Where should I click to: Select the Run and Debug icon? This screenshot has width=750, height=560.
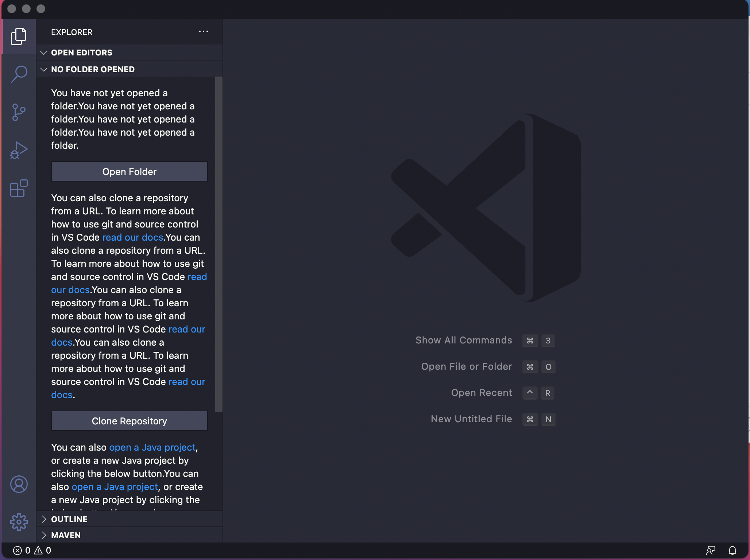(x=19, y=150)
